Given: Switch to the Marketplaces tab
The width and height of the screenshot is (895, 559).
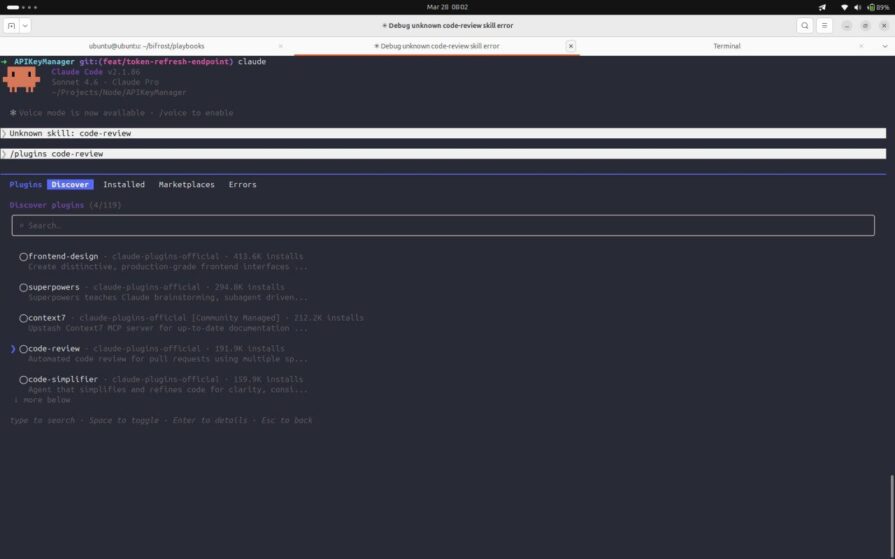Looking at the screenshot, I should [x=186, y=185].
